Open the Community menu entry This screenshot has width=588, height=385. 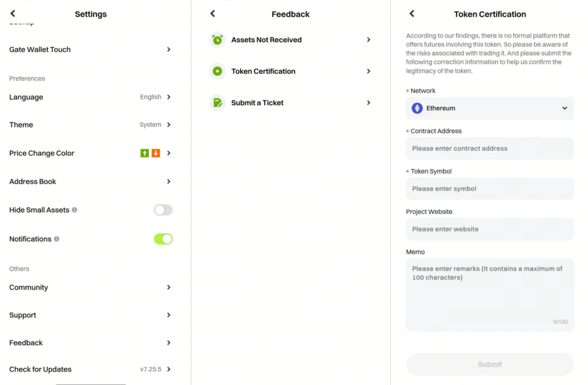tap(90, 287)
